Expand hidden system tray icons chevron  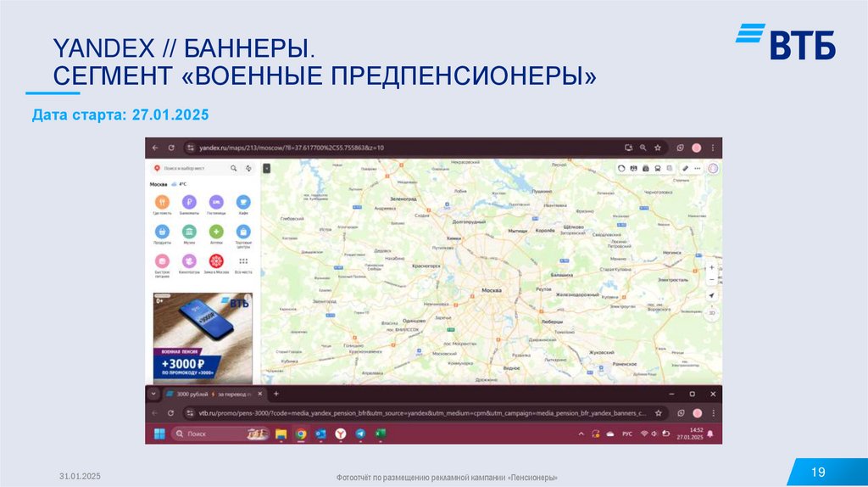tap(581, 434)
